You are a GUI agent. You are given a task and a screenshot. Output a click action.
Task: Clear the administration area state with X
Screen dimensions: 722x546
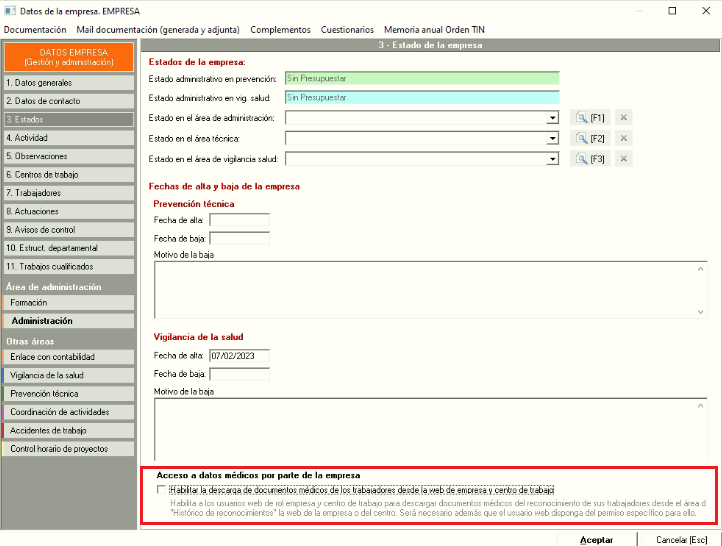[624, 117]
